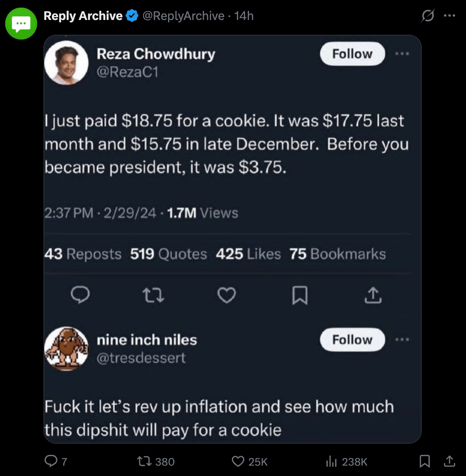Click the retweet icon under Reza's tweet
This screenshot has width=466, height=476.
[153, 296]
